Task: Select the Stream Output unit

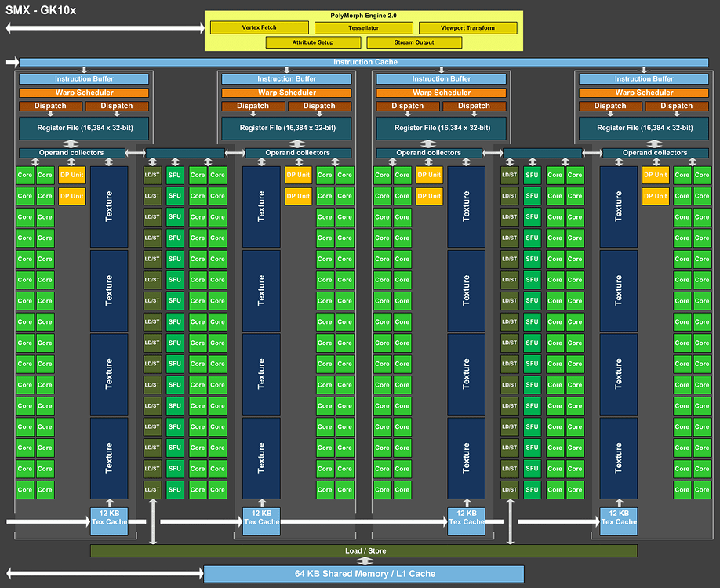Action: (x=414, y=42)
